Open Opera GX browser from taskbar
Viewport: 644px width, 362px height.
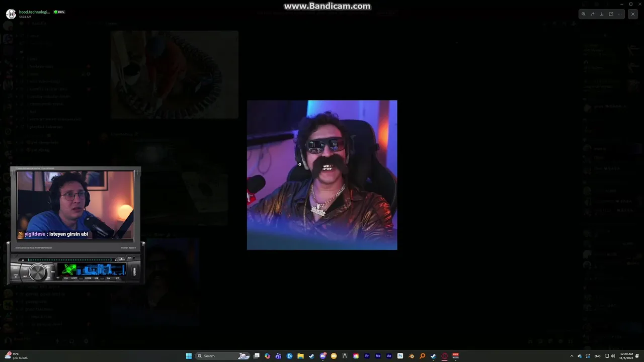(444, 356)
